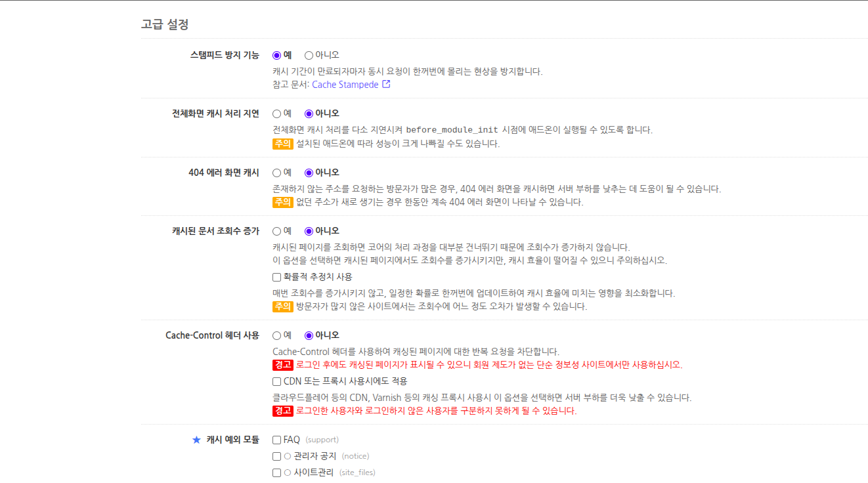Select 아니오 for 스탬피드 방지 기능
The height and width of the screenshot is (483, 868).
click(x=309, y=55)
